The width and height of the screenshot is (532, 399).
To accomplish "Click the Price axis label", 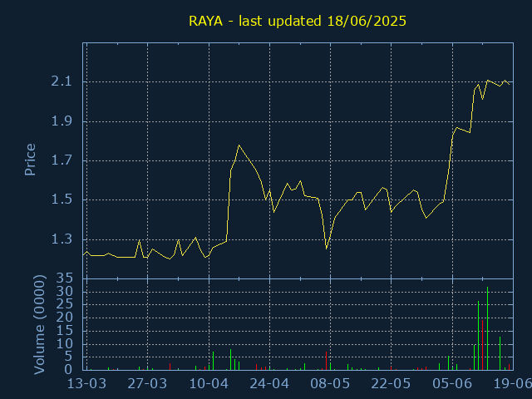I will click(30, 160).
